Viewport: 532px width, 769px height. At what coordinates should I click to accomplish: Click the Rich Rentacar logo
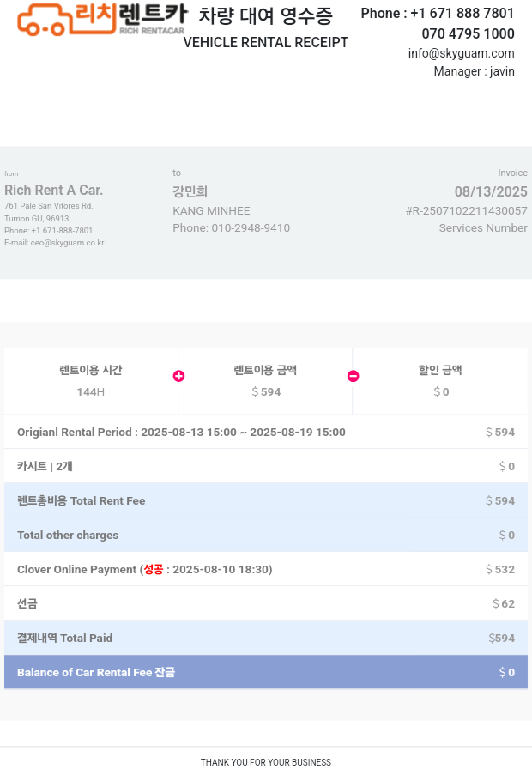coord(101,19)
